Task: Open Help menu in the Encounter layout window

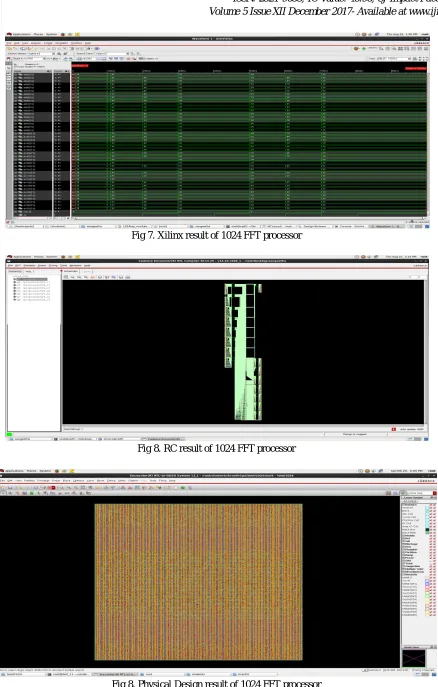Action: [x=172, y=481]
